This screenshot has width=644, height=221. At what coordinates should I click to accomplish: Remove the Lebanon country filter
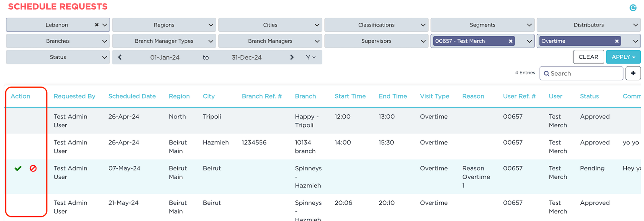click(x=97, y=25)
